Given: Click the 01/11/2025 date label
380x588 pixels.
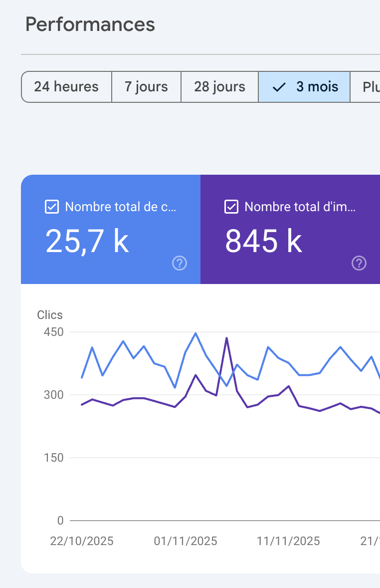Looking at the screenshot, I should [186, 541].
